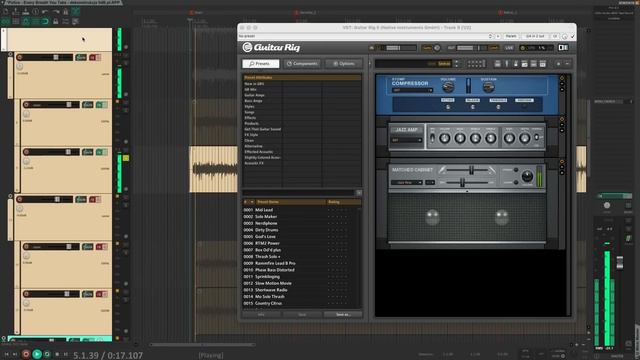Click the rack grid layout icon

476,64
